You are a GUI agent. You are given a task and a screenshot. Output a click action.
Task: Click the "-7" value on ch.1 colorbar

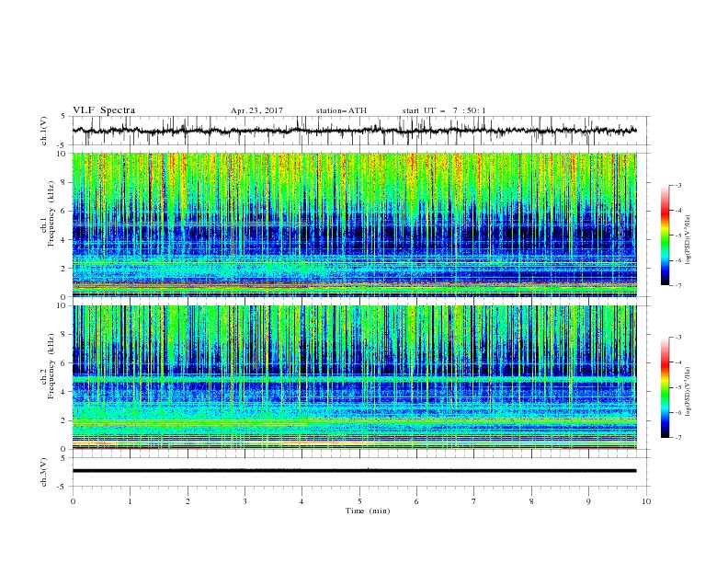tap(677, 285)
